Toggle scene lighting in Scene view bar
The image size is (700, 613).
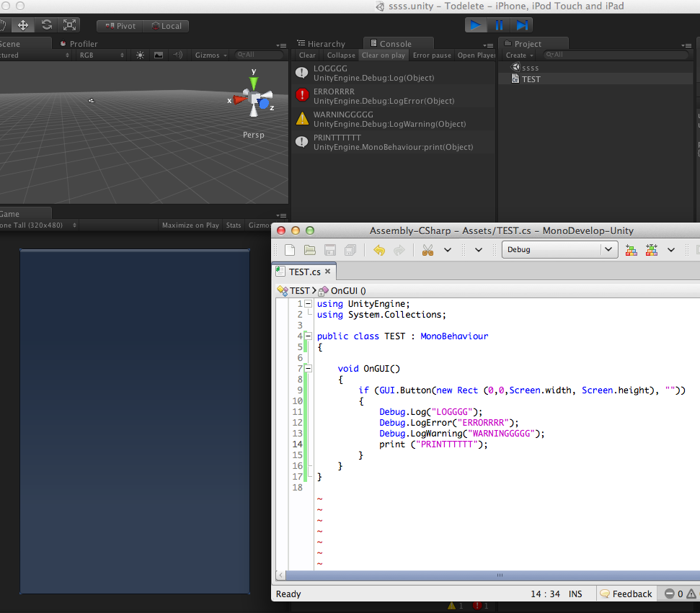pos(140,55)
